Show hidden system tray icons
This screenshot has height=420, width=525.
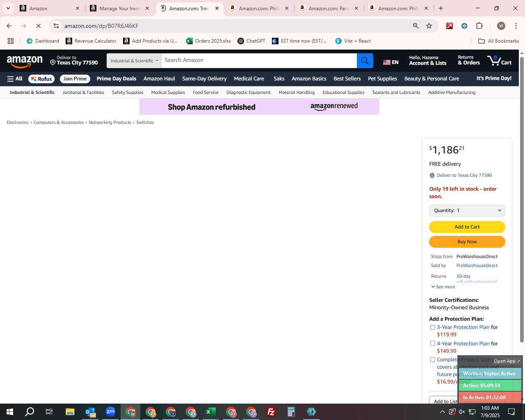[x=442, y=412]
